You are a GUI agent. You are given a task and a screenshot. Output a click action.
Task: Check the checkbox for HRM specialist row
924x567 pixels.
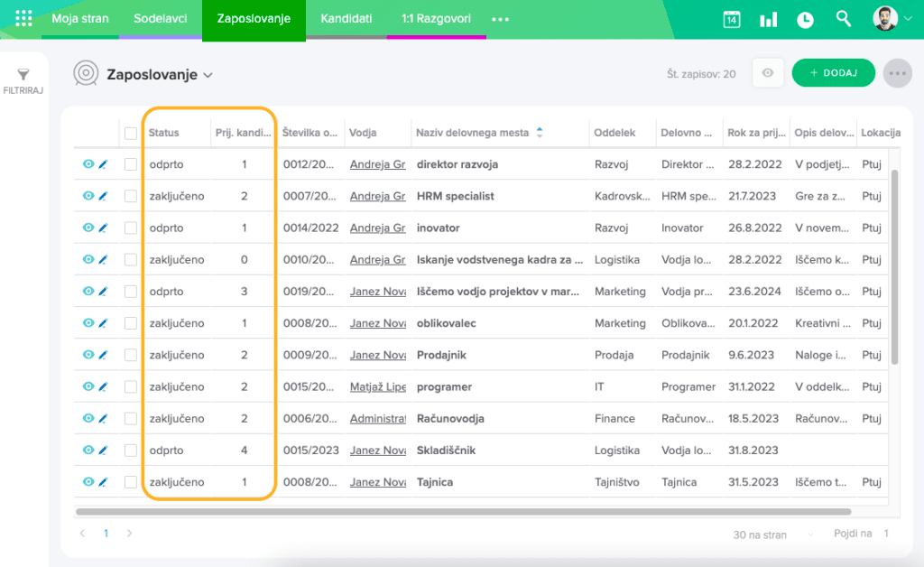pyautogui.click(x=131, y=196)
